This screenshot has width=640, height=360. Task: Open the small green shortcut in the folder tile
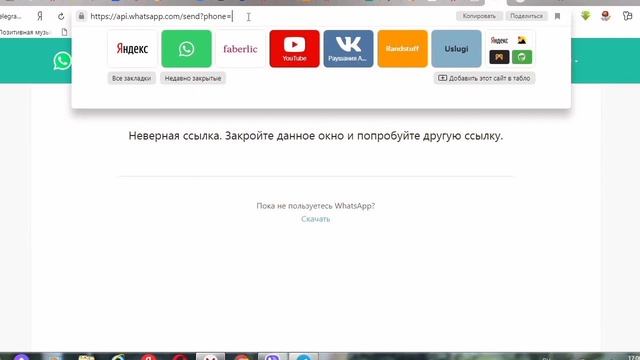point(522,57)
